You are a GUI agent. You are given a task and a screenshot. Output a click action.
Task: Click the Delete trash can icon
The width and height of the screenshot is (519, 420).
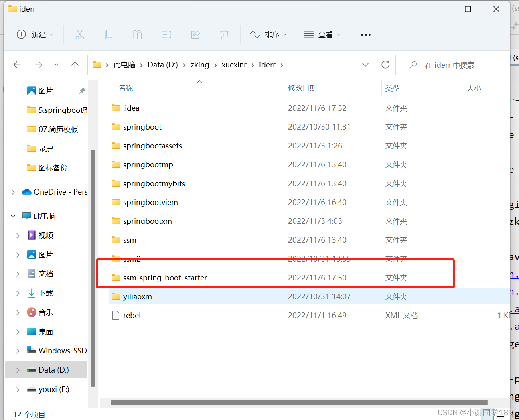[x=224, y=35]
